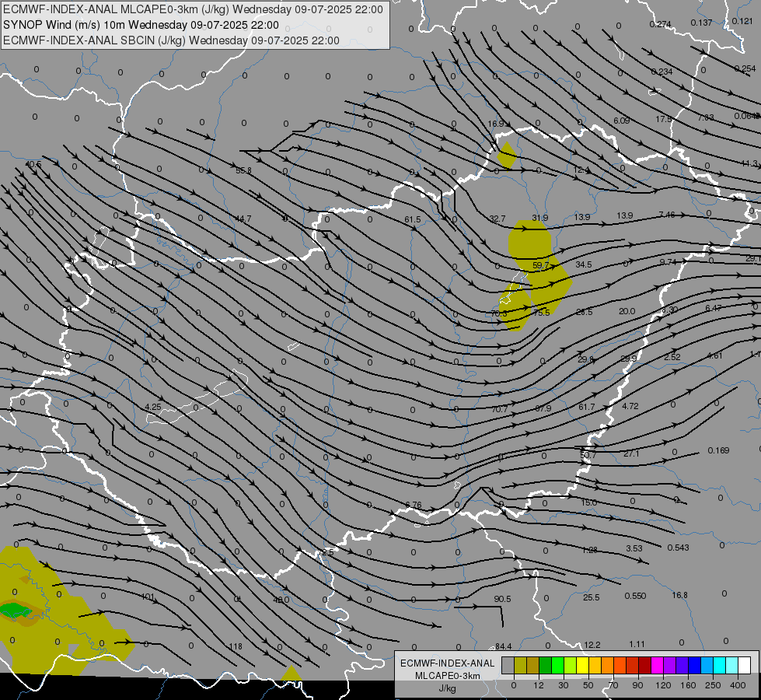Click the gray swatch in the MLCAPE legend
Image resolution: width=761 pixels, height=700 pixels.
(508, 665)
